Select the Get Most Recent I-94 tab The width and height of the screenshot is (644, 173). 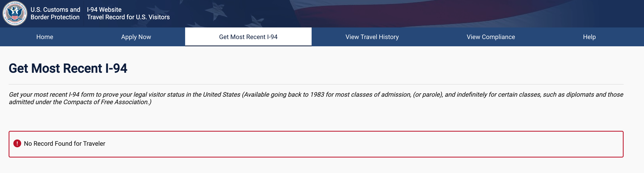click(248, 37)
